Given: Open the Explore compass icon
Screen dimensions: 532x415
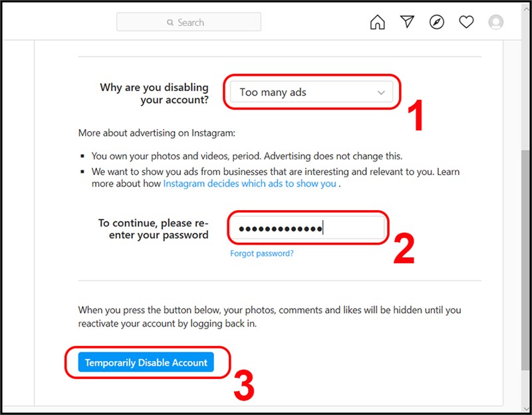Looking at the screenshot, I should (x=436, y=23).
